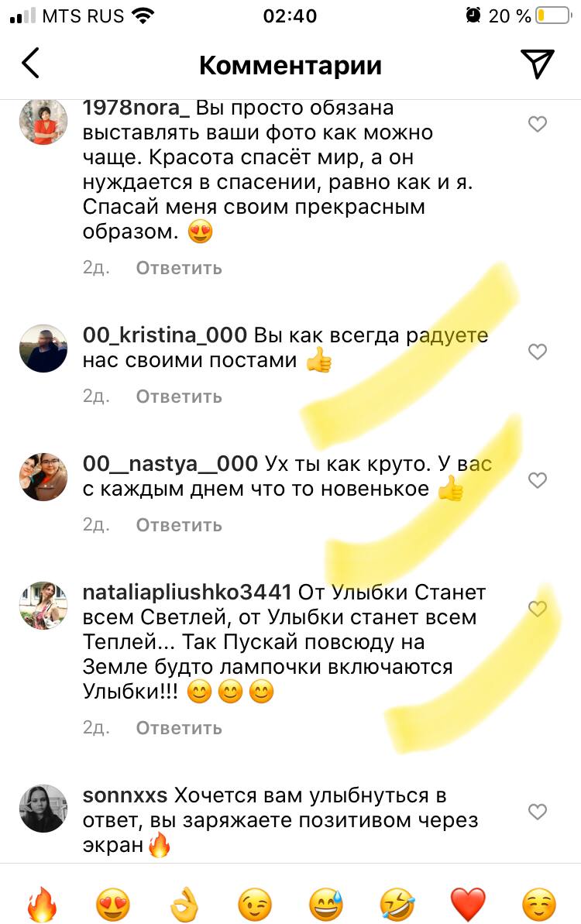Like the comment by sonnxxs
This screenshot has height=924, width=581.
point(538,812)
